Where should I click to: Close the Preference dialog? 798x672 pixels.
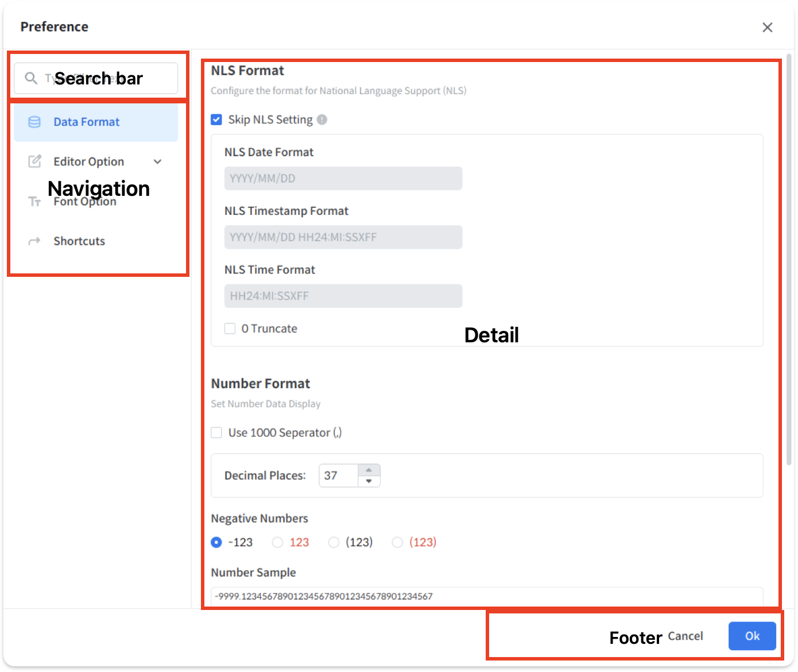click(767, 28)
